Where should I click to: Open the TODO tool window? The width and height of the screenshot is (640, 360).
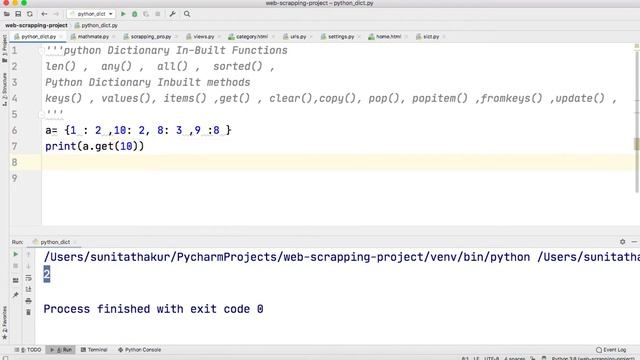tap(28, 350)
